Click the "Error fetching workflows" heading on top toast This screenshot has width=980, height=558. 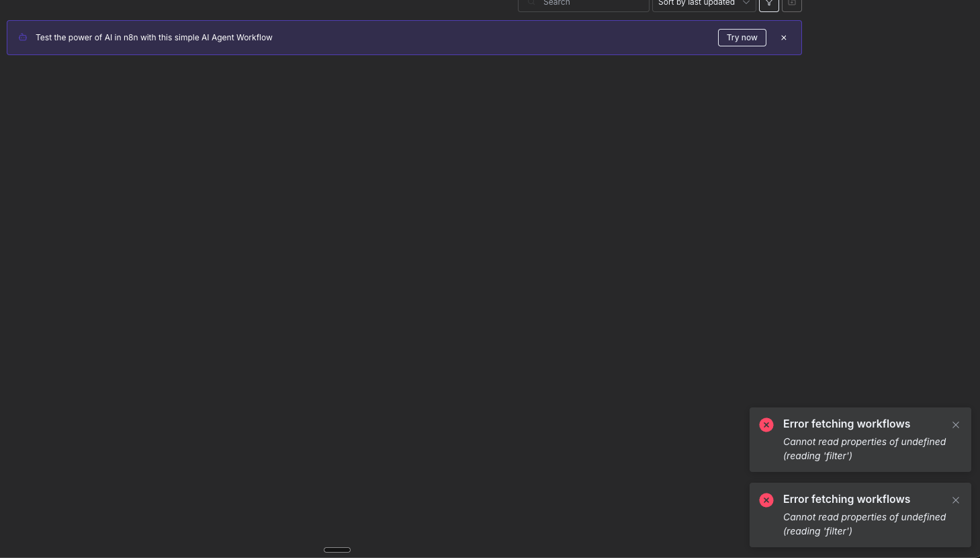pyautogui.click(x=846, y=424)
